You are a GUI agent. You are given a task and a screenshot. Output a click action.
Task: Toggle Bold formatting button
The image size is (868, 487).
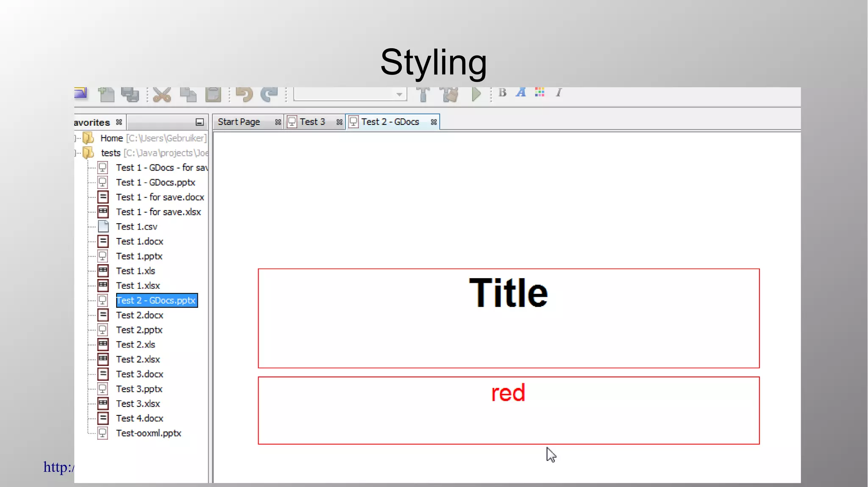tap(503, 92)
